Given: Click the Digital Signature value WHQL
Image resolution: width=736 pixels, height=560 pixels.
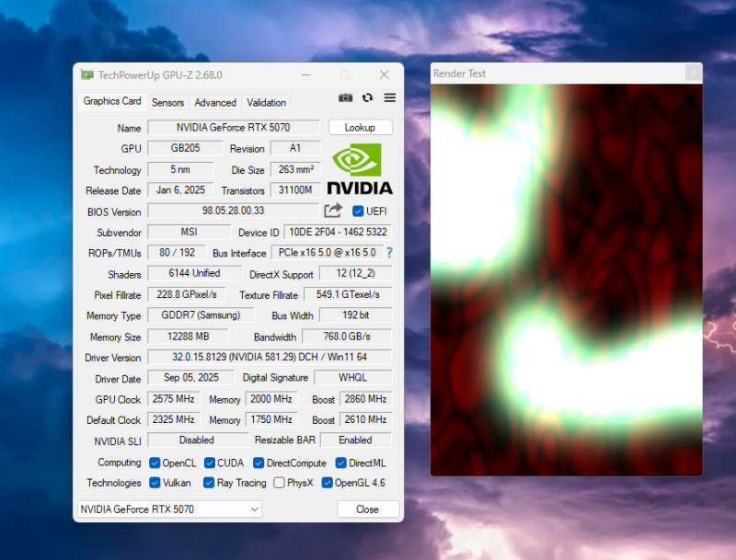Looking at the screenshot, I should (x=353, y=378).
